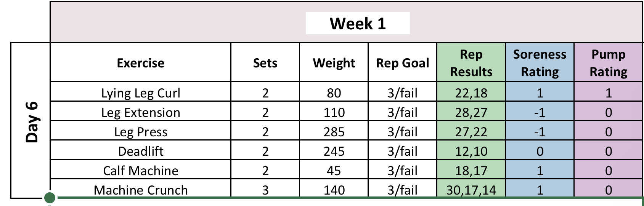The height and width of the screenshot is (206, 644).
Task: Click the Sets column header cell
Action: click(265, 63)
